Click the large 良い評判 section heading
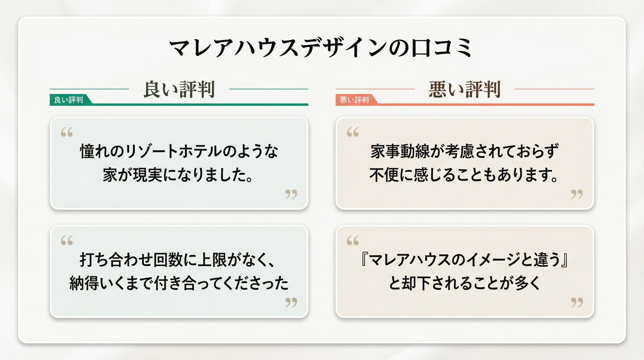 [x=179, y=89]
